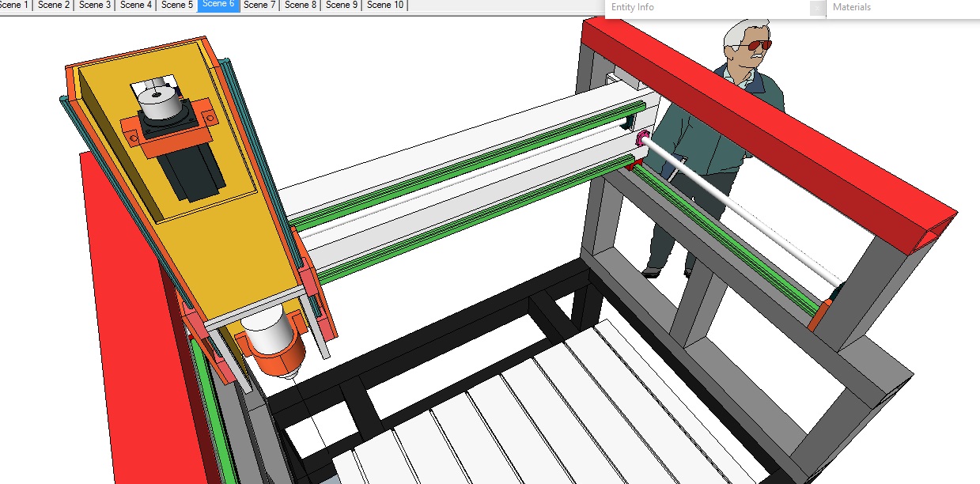Select the Scene 9 tab

coord(341,5)
